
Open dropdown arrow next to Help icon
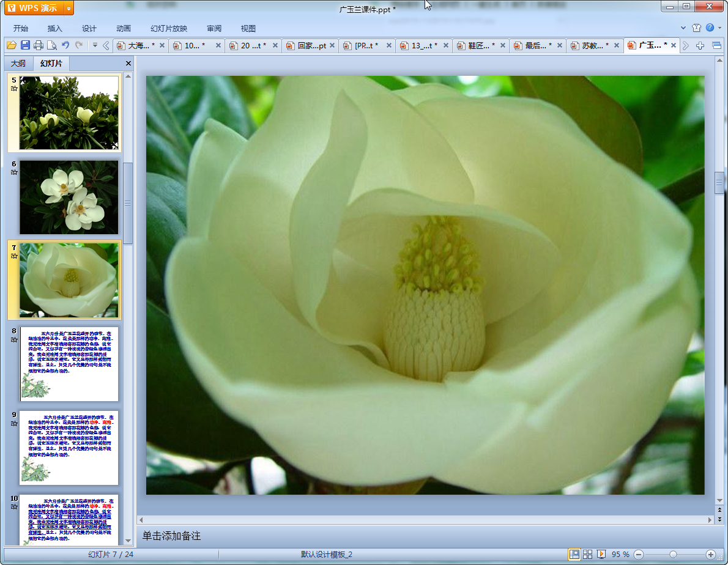[x=719, y=28]
